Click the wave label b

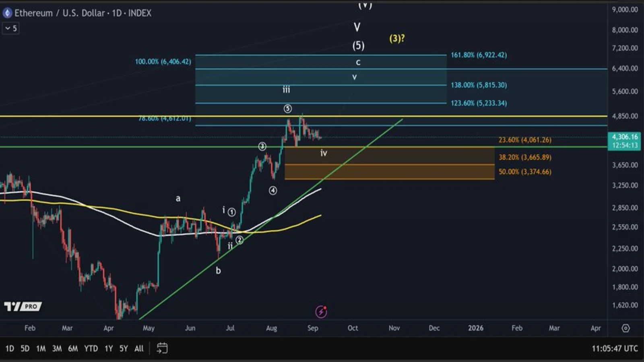pyautogui.click(x=218, y=270)
